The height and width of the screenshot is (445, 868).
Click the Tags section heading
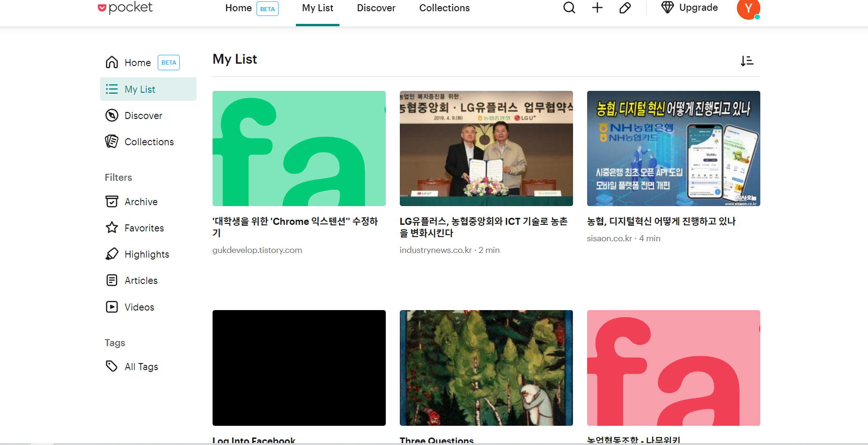(115, 343)
